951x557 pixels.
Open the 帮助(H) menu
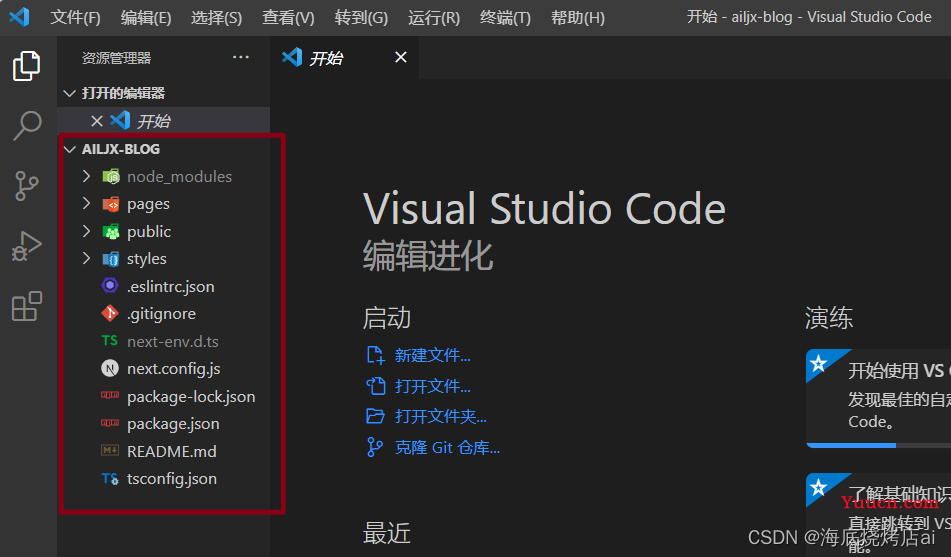click(x=577, y=18)
